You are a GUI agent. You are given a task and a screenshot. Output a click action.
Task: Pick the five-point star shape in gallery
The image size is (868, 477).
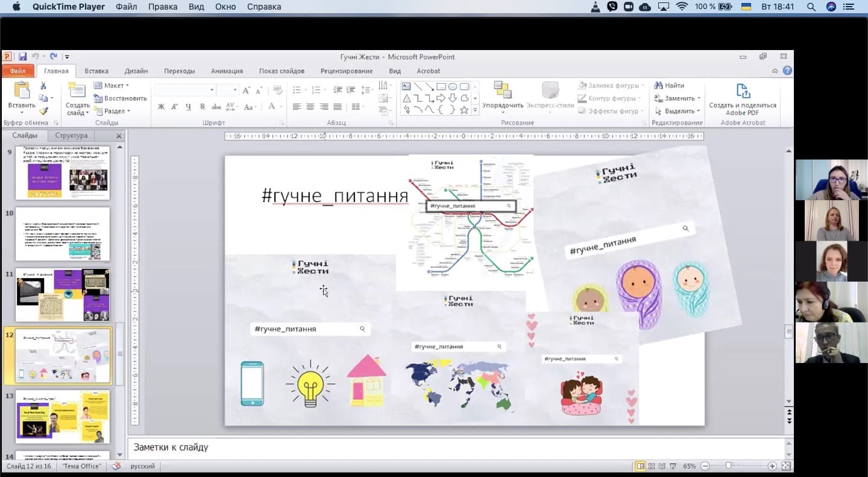[x=464, y=110]
